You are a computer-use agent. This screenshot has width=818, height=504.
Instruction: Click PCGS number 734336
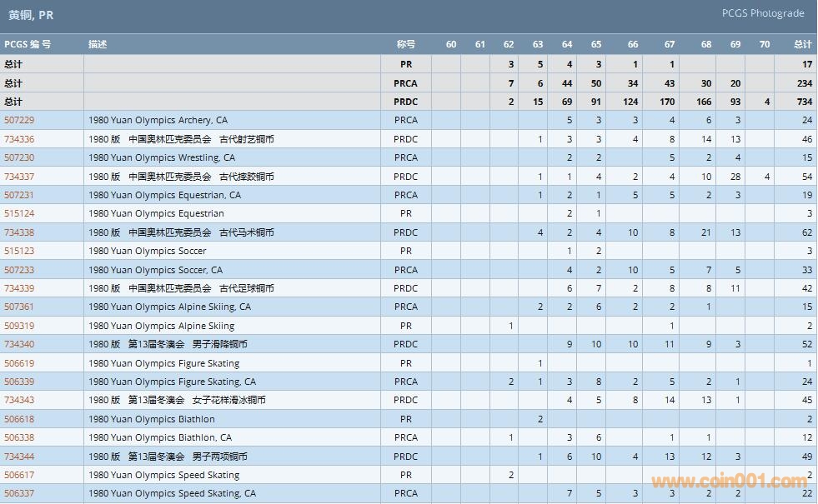tap(19, 139)
